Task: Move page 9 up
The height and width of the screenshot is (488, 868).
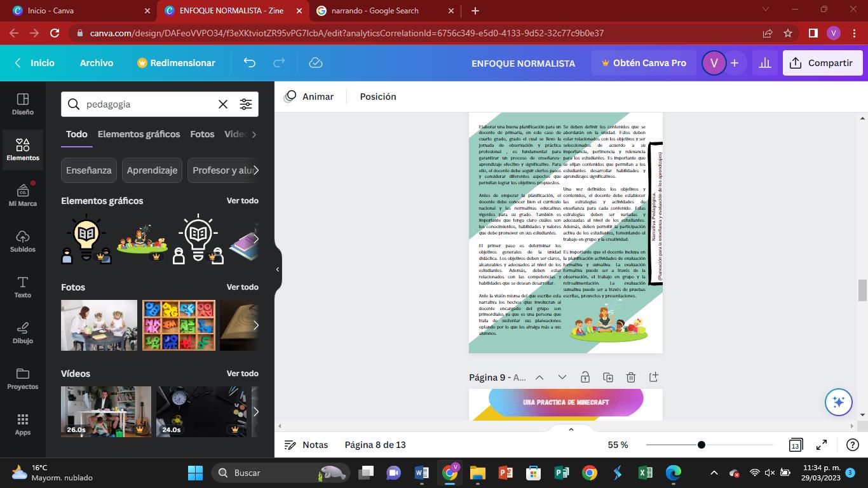Action: [x=539, y=377]
